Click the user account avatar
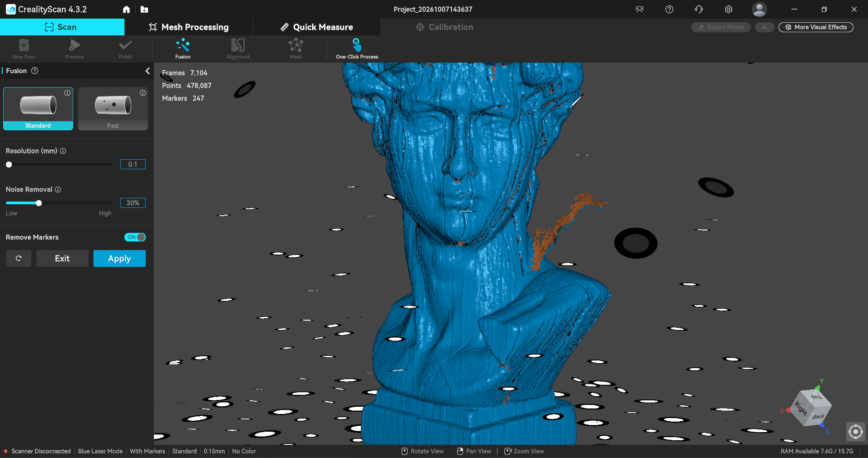Screen dimensions: 868x458 (x=759, y=9)
